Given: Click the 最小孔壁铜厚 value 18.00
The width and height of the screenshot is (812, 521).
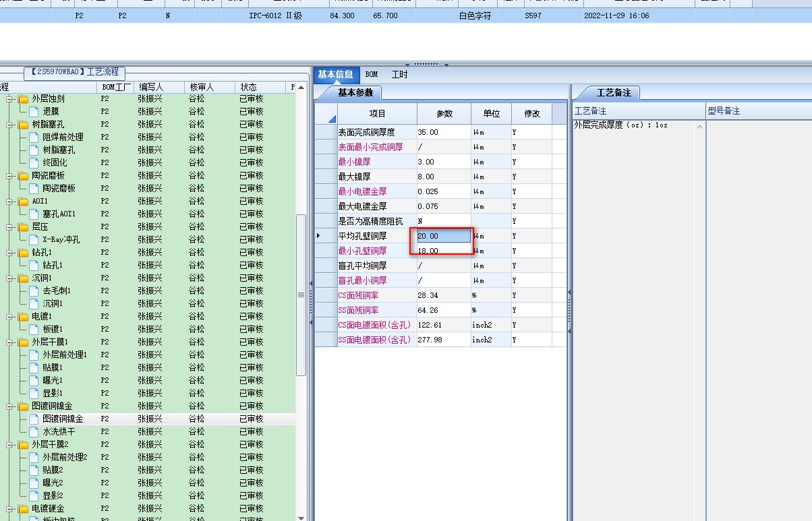Looking at the screenshot, I should (x=444, y=251).
